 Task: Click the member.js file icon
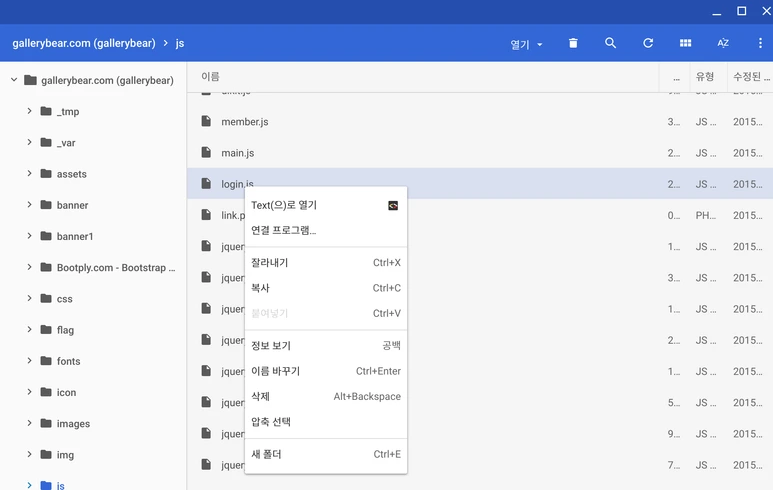coord(206,121)
